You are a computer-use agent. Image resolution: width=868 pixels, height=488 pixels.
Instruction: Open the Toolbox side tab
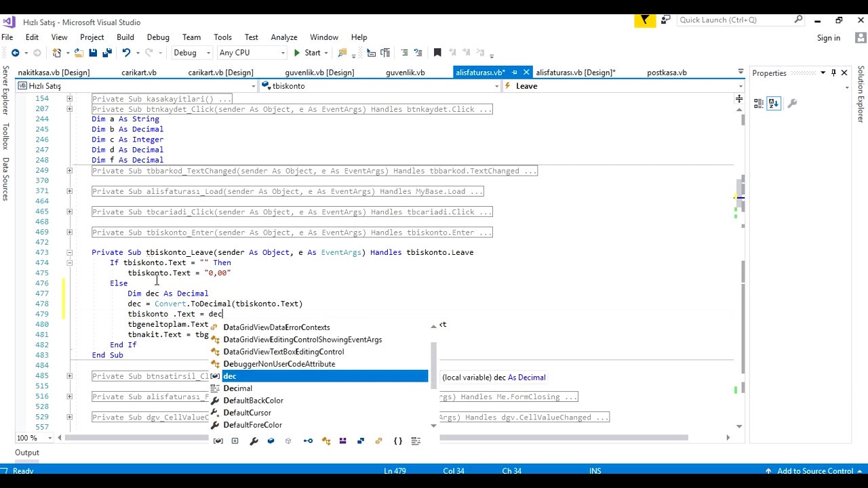(x=5, y=136)
